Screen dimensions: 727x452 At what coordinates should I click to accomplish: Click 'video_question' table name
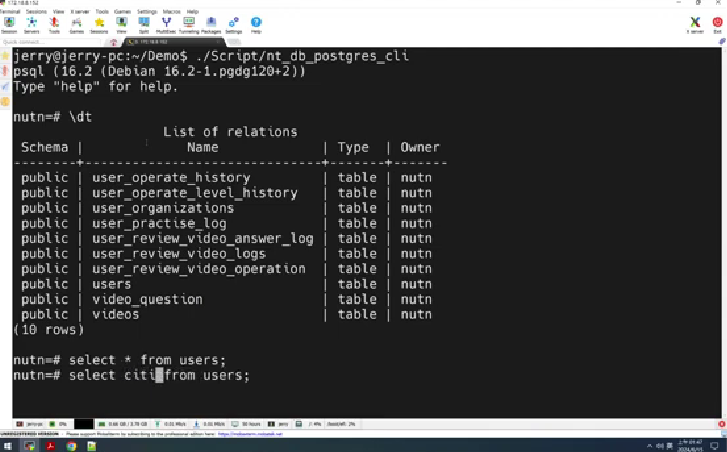[147, 299]
